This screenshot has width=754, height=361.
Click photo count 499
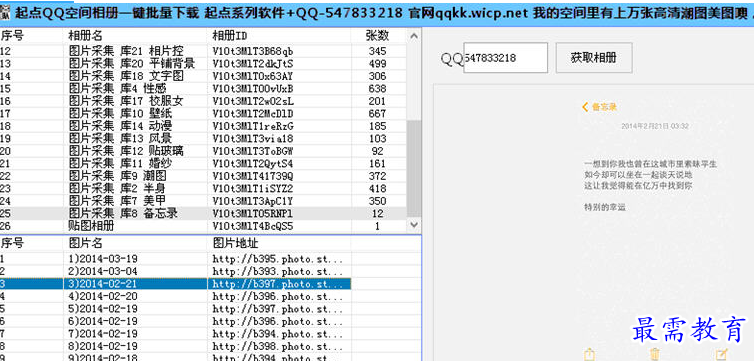[377, 63]
